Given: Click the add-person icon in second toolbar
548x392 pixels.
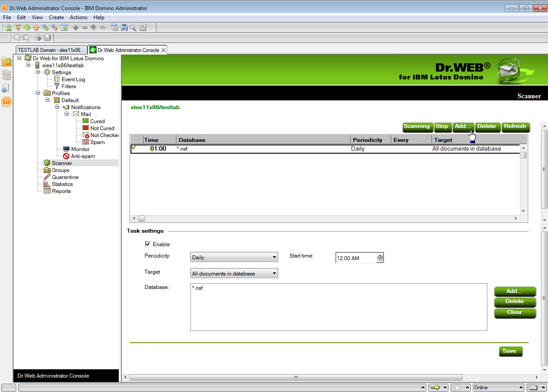Looking at the screenshot, I should [x=38, y=38].
